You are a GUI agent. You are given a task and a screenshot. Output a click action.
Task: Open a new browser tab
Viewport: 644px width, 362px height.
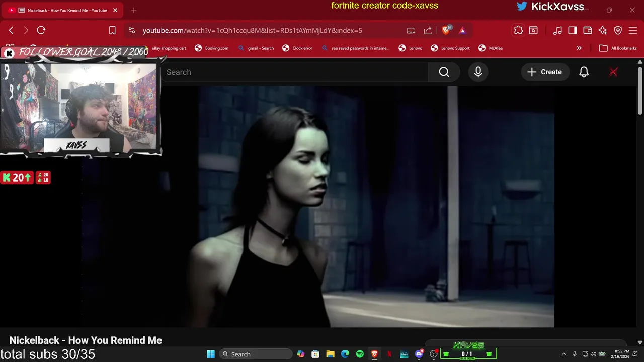point(134,10)
